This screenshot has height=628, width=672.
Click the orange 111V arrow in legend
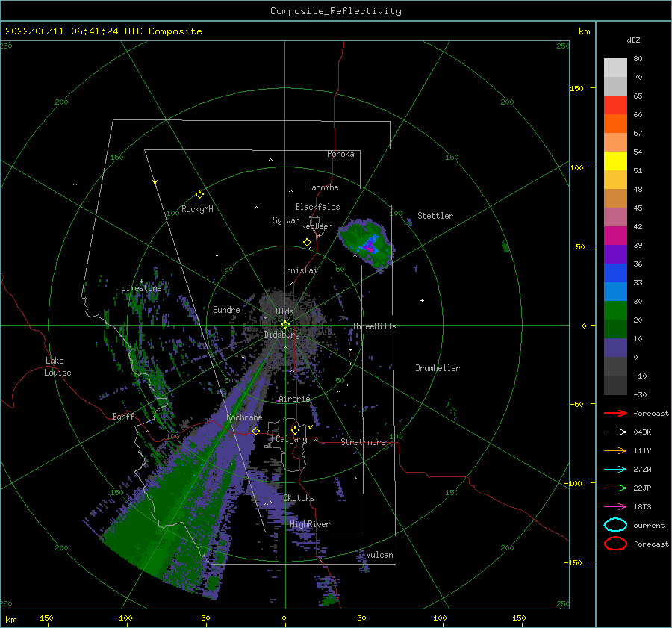click(615, 450)
